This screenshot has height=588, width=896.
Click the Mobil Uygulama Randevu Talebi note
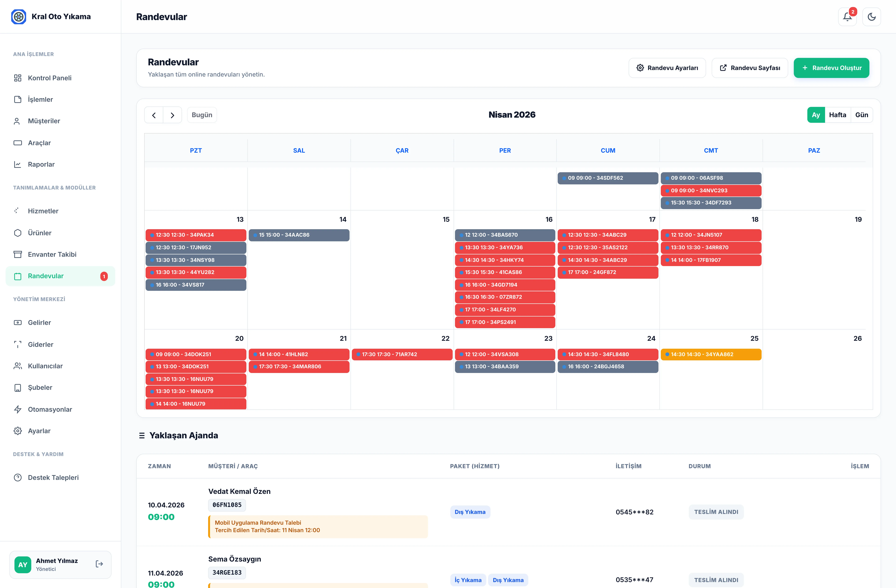(318, 527)
